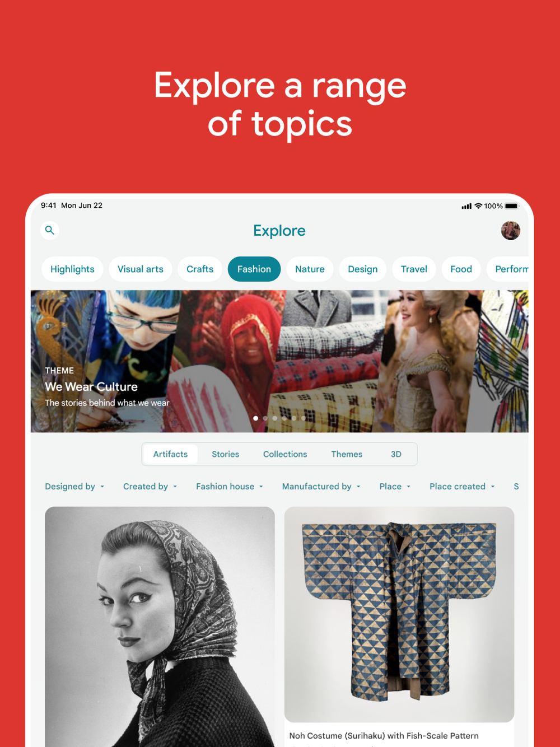Image resolution: width=560 pixels, height=747 pixels.
Task: Expand the Designed by filter
Action: pos(74,487)
